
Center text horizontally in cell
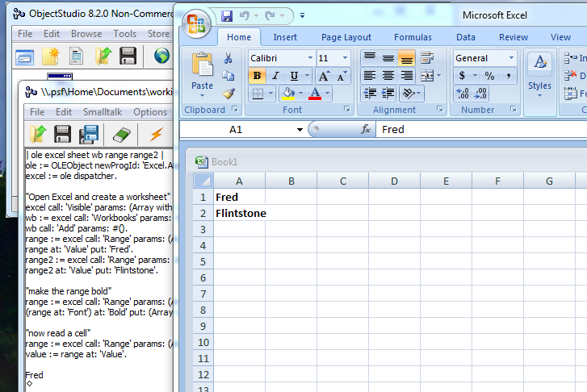point(388,76)
